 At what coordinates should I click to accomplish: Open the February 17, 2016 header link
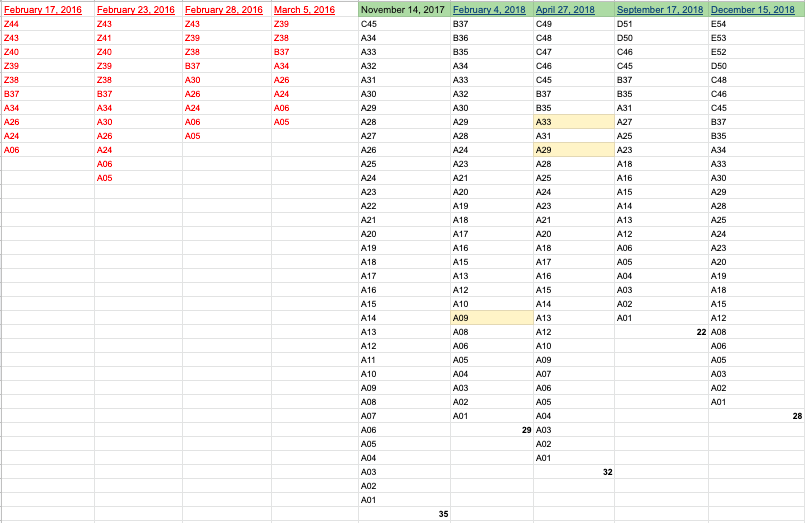(x=43, y=10)
